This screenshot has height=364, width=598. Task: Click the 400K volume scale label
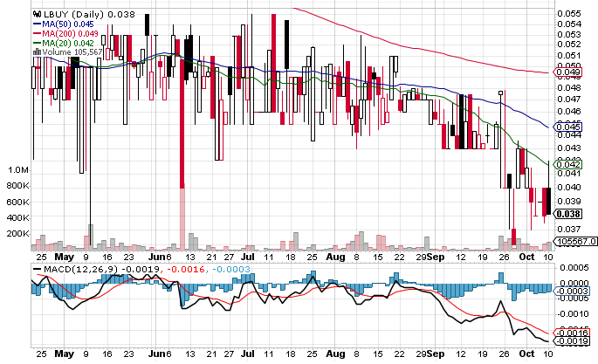point(17,218)
